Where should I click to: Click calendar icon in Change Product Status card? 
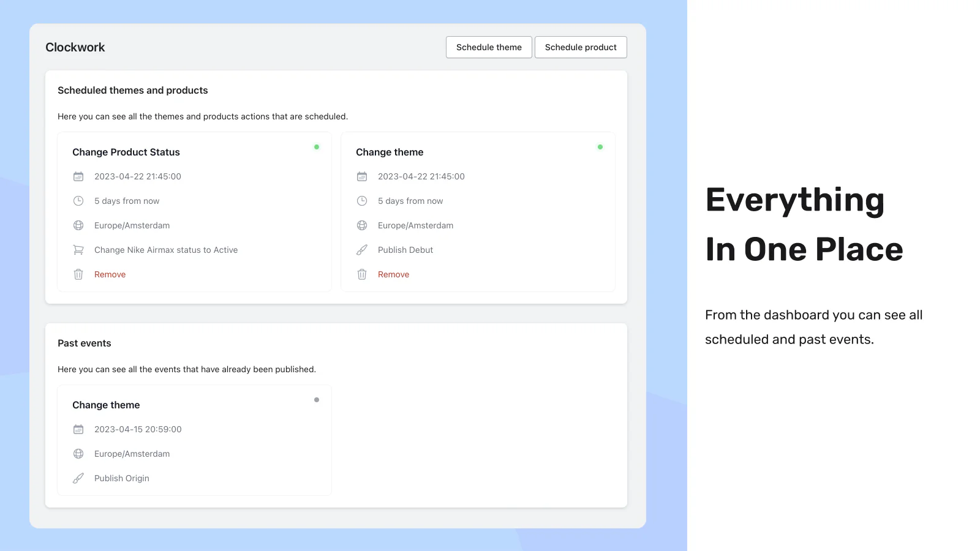click(x=78, y=176)
